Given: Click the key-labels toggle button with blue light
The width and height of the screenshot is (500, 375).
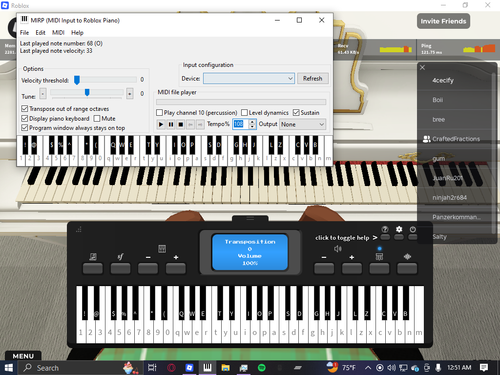Looking at the screenshot, I should (379, 268).
